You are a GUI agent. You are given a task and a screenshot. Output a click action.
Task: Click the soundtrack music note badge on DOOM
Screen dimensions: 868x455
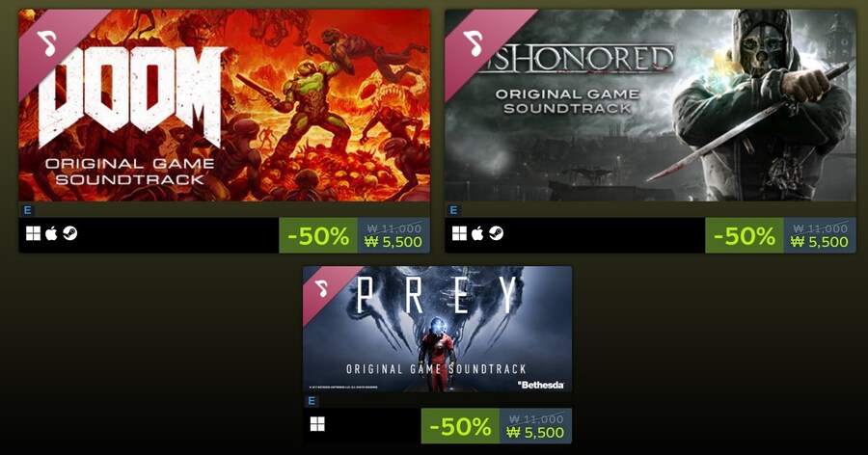(47, 42)
